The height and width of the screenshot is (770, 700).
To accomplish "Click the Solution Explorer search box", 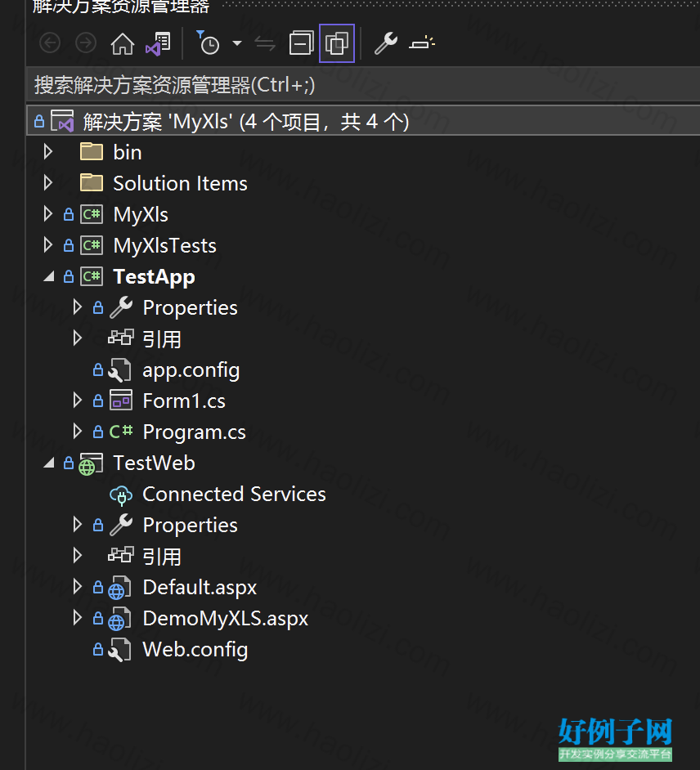I will [362, 85].
